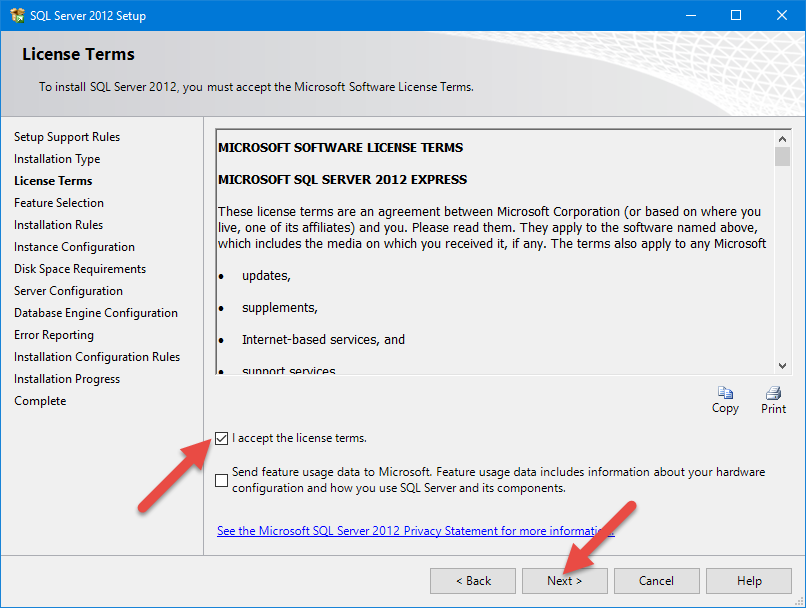The image size is (806, 608).
Task: Open the SQL Server 2012 Privacy Statement link
Action: [x=415, y=531]
